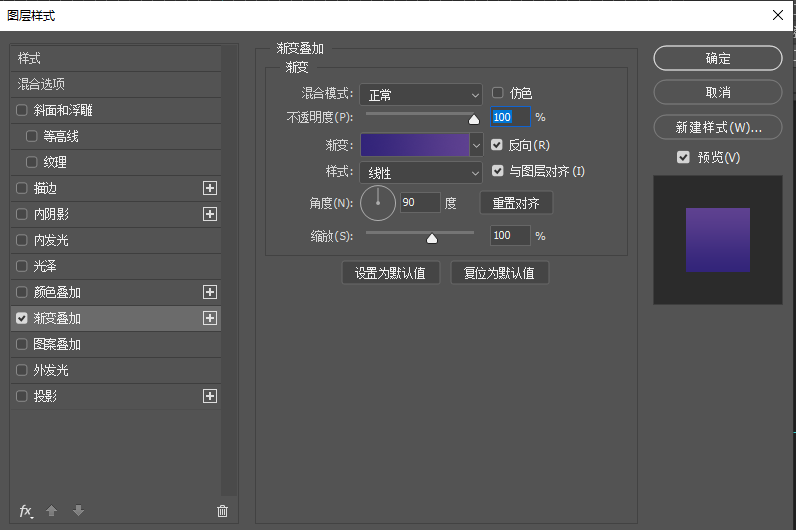796x530 pixels.
Task: Close the 图层样式 dialog
Action: pos(777,15)
